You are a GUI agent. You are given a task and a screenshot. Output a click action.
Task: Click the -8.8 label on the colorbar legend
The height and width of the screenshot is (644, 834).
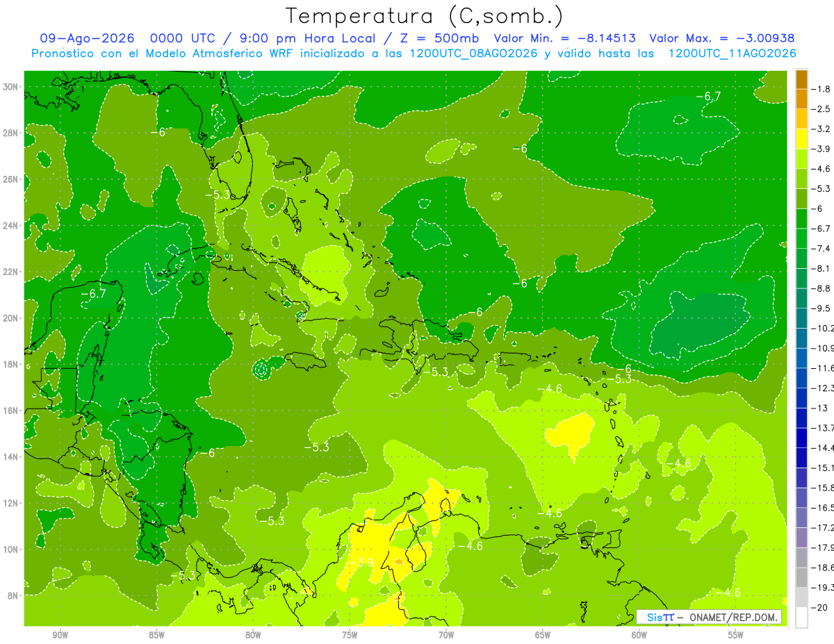point(821,288)
